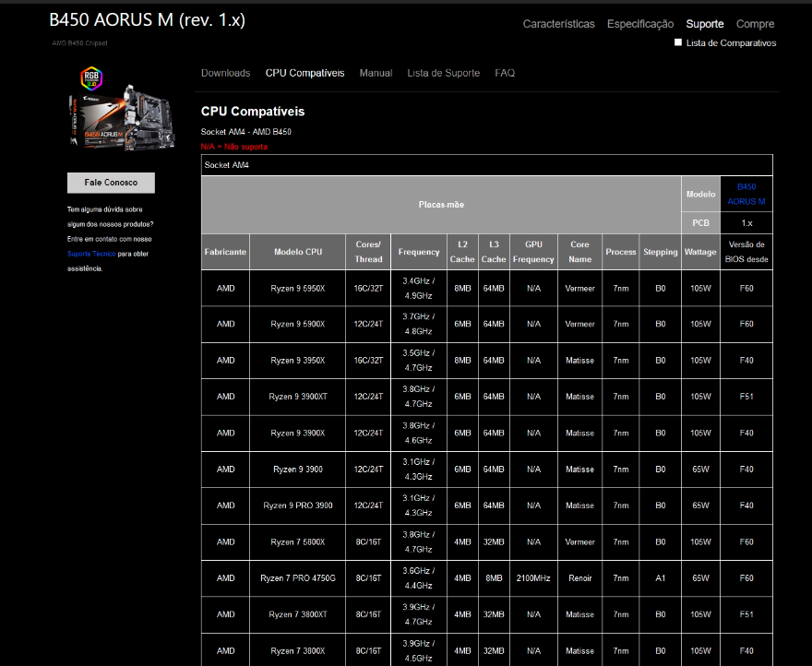Viewport: 812px width, 666px height.
Task: Go to the Especificação section
Action: click(x=639, y=24)
